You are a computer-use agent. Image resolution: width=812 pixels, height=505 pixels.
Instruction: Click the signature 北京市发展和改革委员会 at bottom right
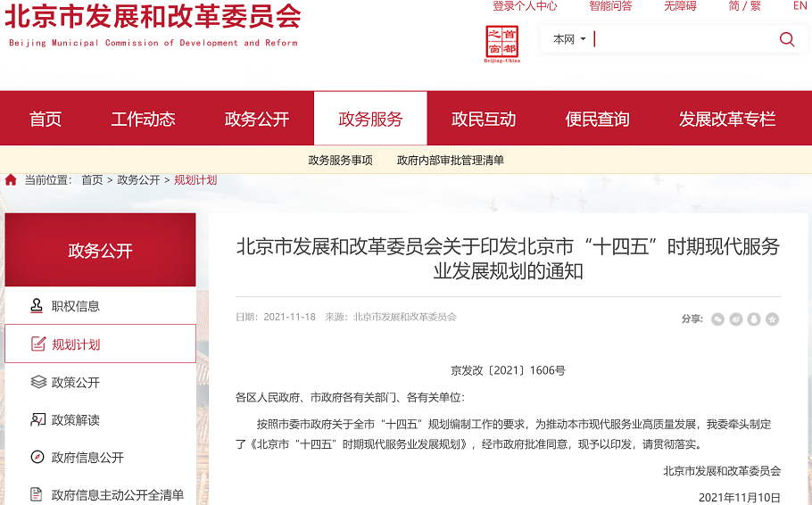pyautogui.click(x=722, y=471)
